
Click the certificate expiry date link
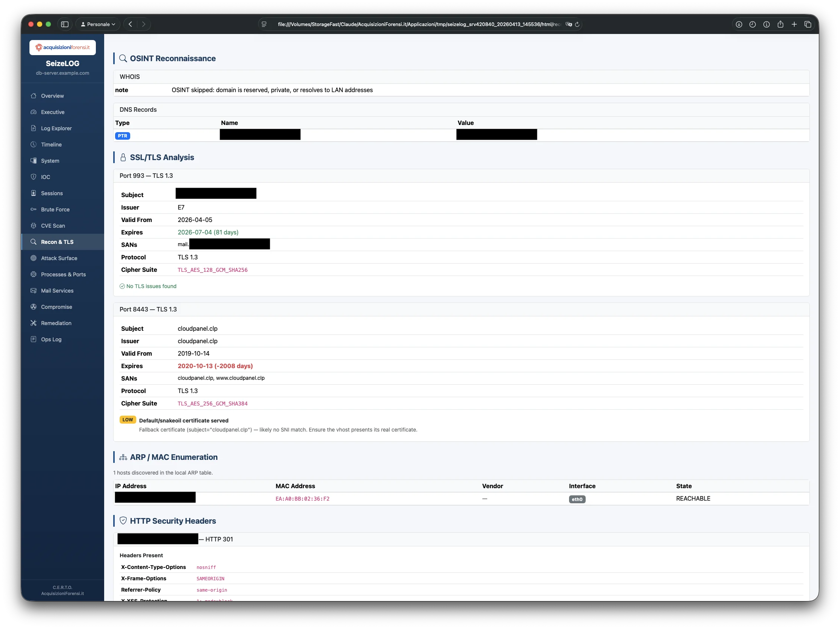click(208, 232)
